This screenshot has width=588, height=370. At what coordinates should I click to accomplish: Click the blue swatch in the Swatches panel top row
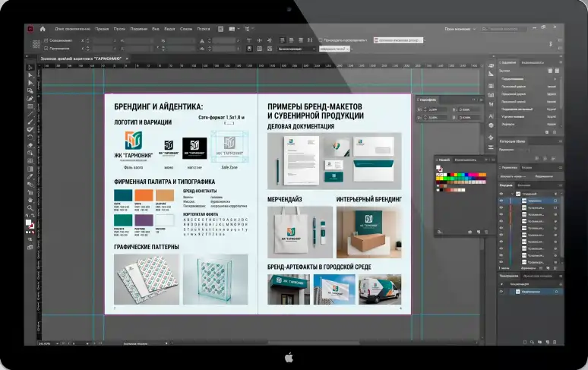[466, 175]
